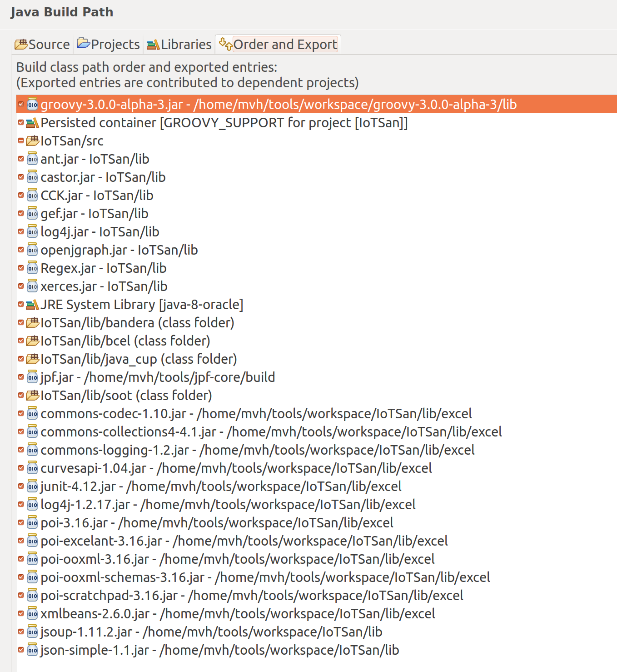
Task: Click the jar icon beside groovy-3.0.0-alpha-3.jar
Action: click(32, 104)
